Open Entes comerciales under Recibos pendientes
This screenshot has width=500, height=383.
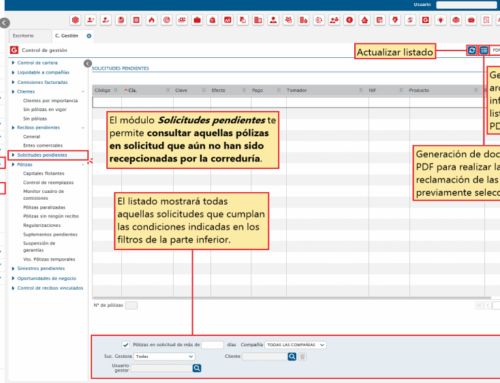43,146
